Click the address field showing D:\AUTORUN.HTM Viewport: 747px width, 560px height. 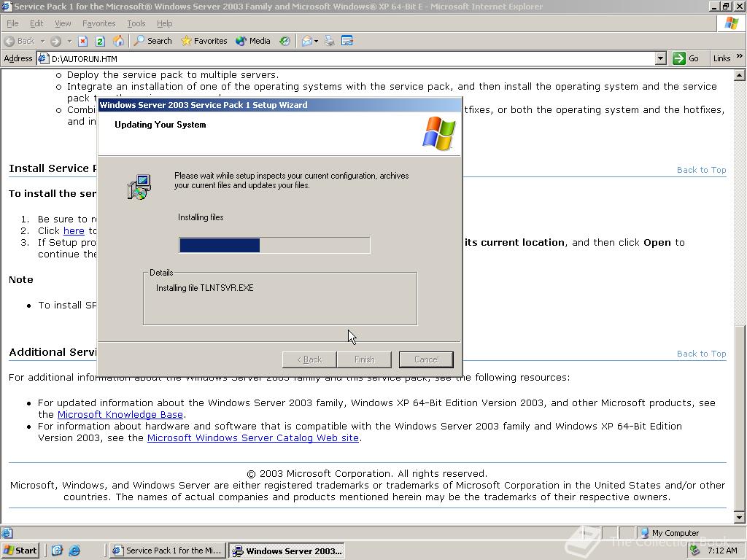pyautogui.click(x=352, y=58)
